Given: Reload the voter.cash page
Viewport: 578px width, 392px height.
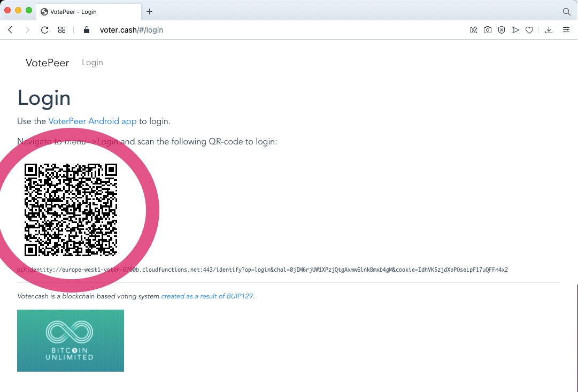Looking at the screenshot, I should (x=44, y=30).
